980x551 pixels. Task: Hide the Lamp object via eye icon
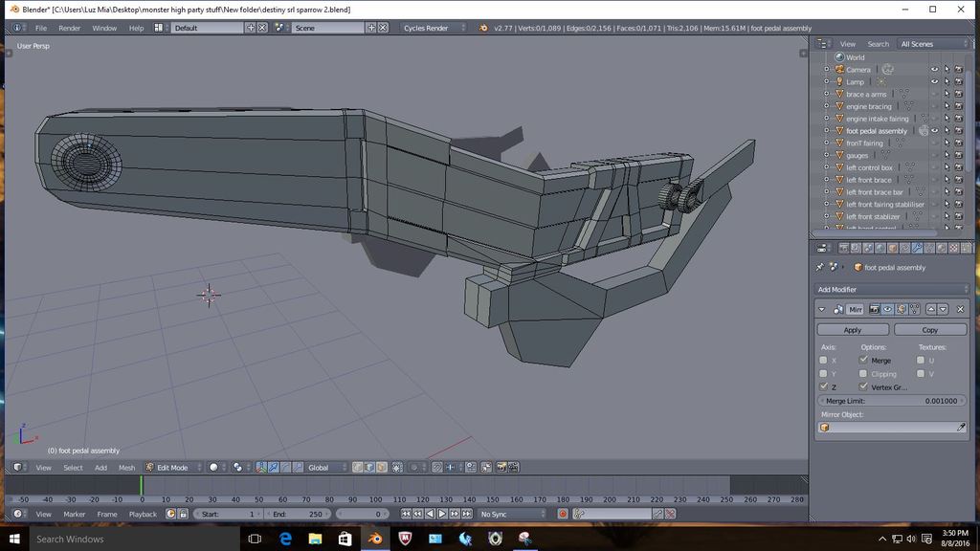pos(935,82)
